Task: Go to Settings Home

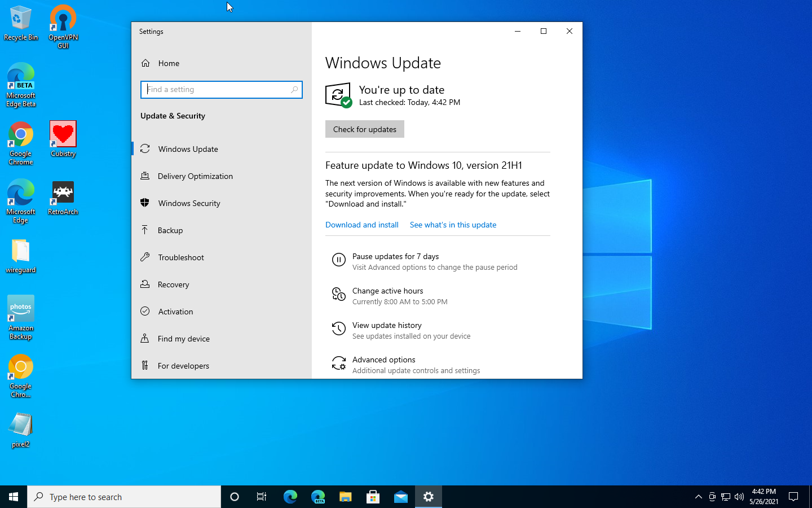Action: pyautogui.click(x=169, y=63)
